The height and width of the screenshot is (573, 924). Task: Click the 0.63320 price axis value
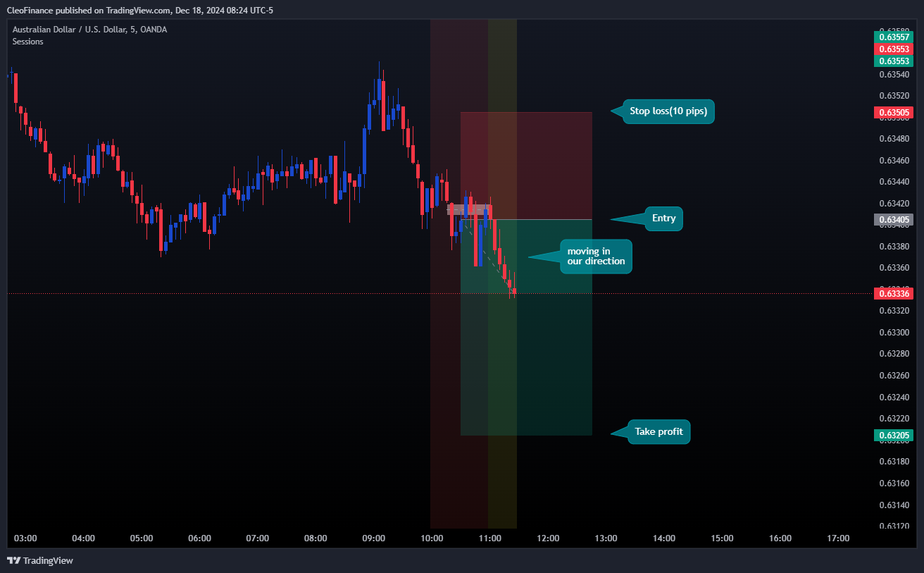click(894, 311)
